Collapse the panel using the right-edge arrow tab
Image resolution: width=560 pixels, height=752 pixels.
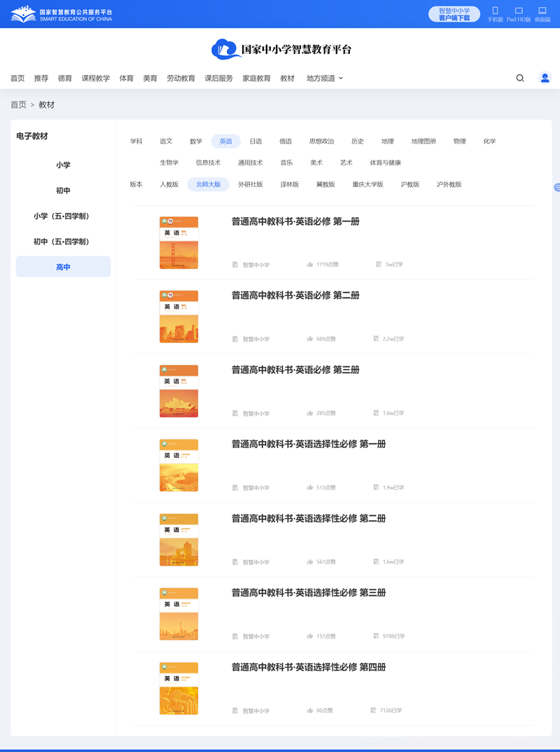556,188
